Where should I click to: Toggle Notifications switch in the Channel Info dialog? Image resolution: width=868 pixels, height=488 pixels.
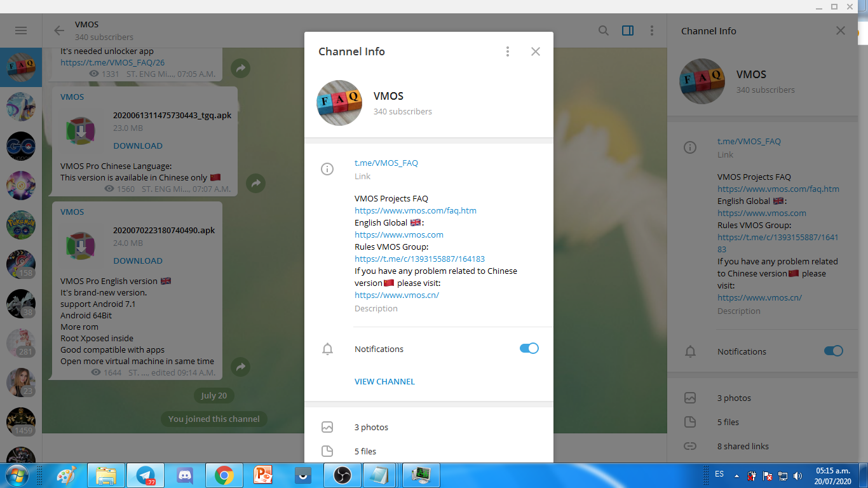click(529, 348)
